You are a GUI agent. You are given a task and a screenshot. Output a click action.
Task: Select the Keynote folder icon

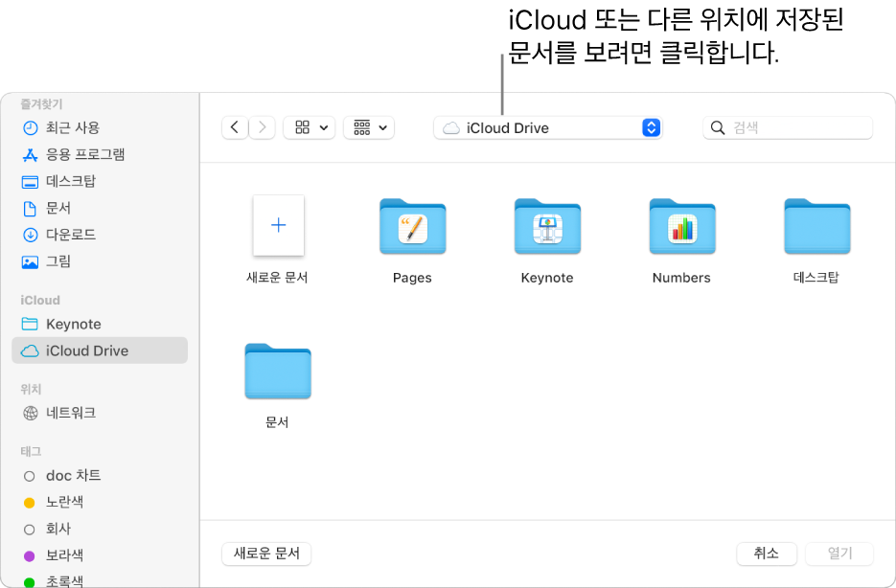pyautogui.click(x=547, y=226)
